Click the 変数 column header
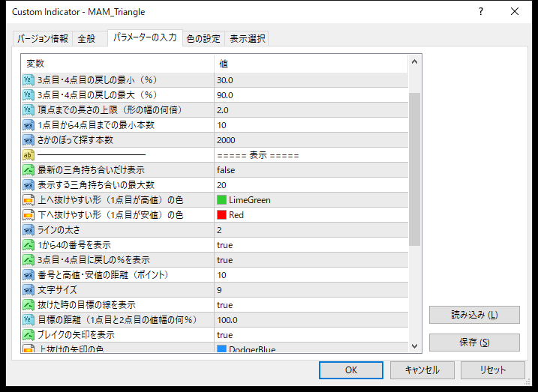This screenshot has width=538, height=392. coord(118,64)
